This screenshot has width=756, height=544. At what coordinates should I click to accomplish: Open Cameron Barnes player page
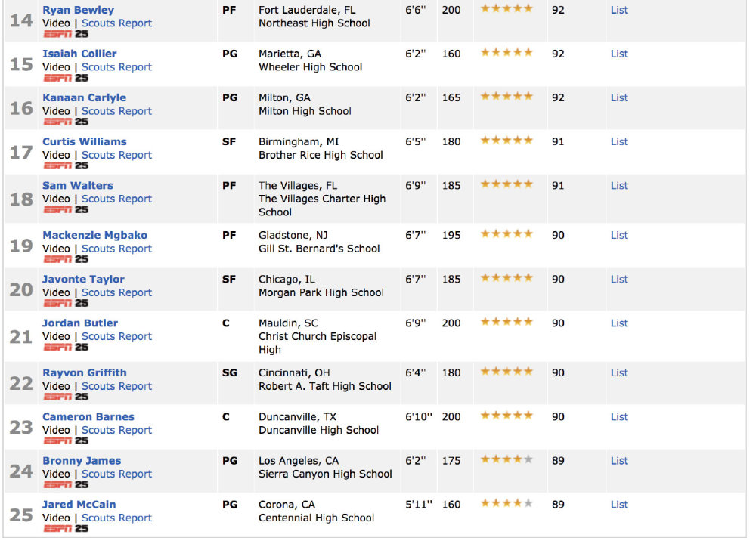point(88,417)
